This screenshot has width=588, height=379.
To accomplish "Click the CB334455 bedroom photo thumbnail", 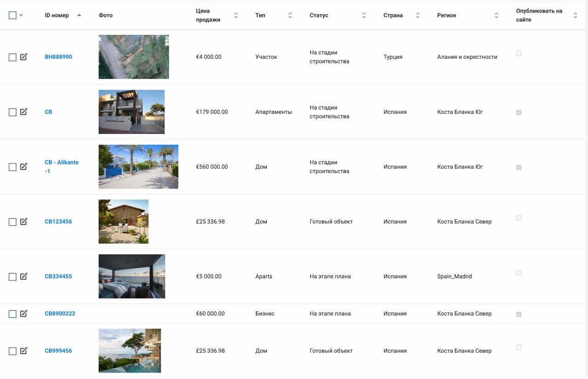I will [131, 276].
